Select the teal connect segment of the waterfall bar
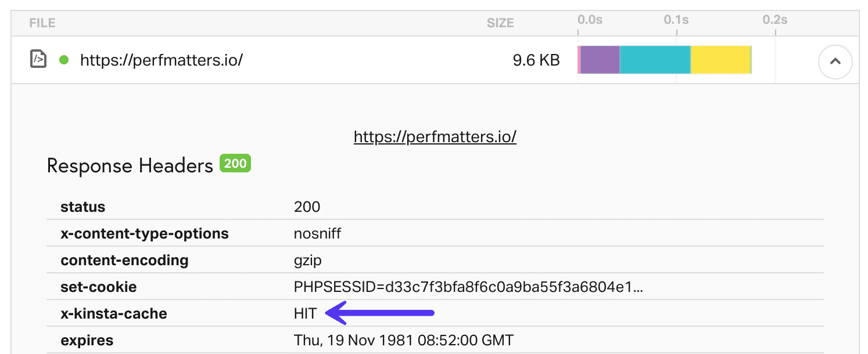Screen dimensions: 868x354 click(x=654, y=59)
